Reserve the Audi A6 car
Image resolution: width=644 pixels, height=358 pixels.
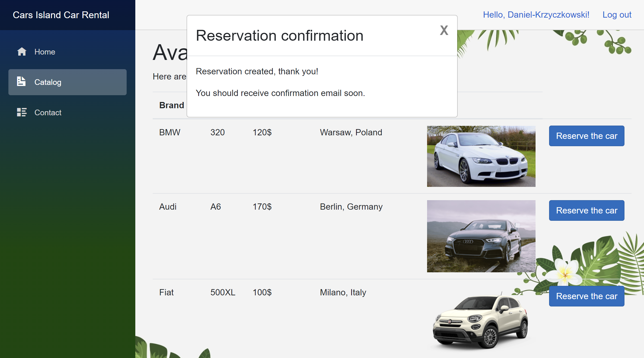click(587, 210)
